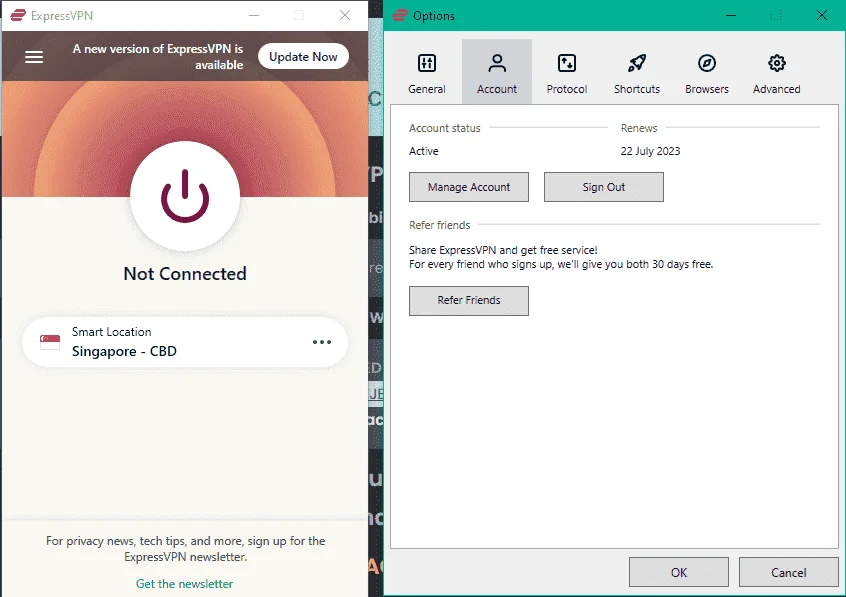Click the Update Now button
Image resolution: width=846 pixels, height=597 pixels.
(303, 57)
